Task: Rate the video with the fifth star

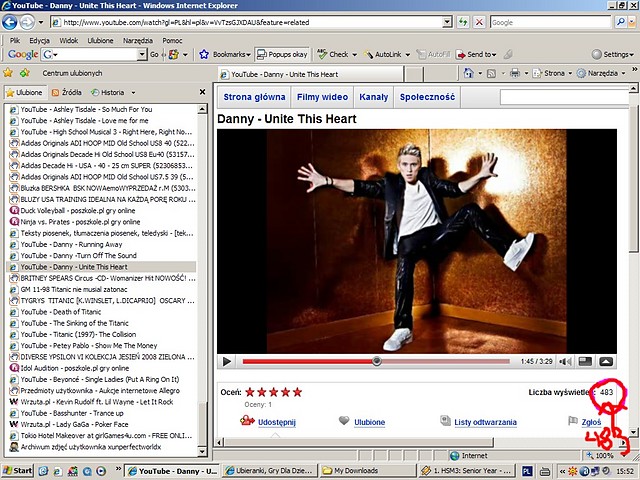Action: pyautogui.click(x=298, y=392)
